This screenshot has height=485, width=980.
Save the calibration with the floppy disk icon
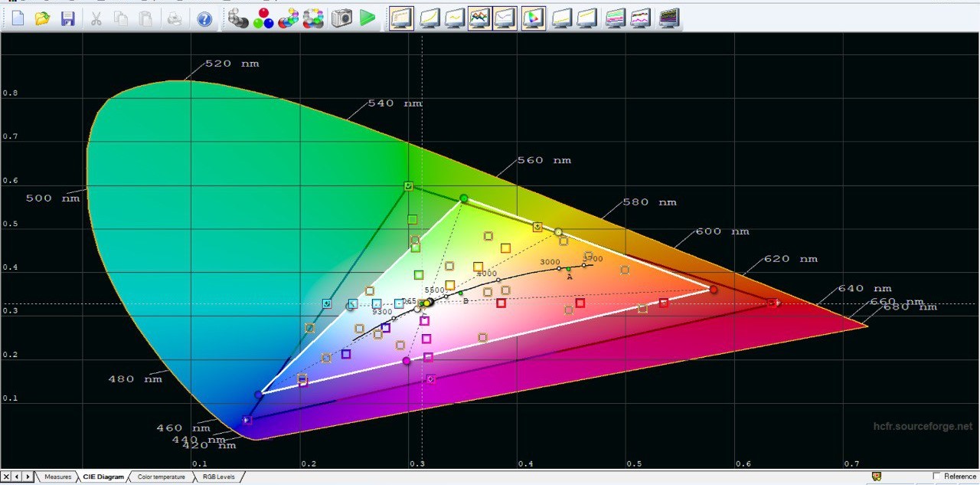(68, 18)
